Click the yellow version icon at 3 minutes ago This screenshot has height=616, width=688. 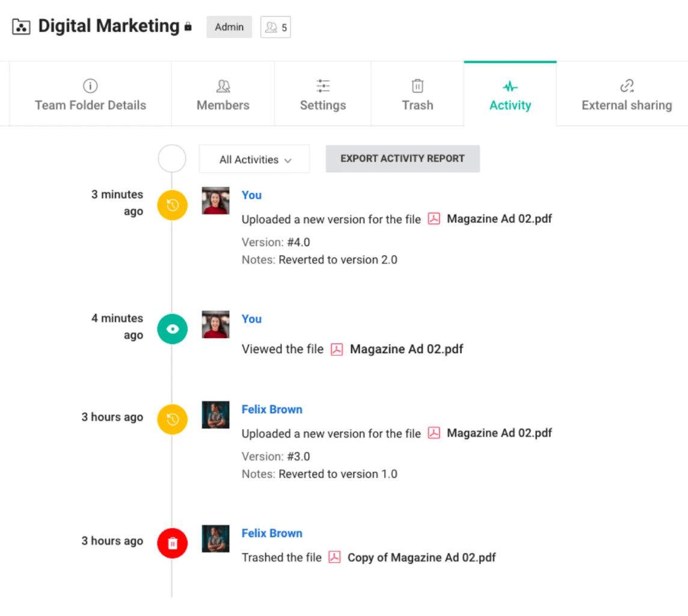point(173,205)
